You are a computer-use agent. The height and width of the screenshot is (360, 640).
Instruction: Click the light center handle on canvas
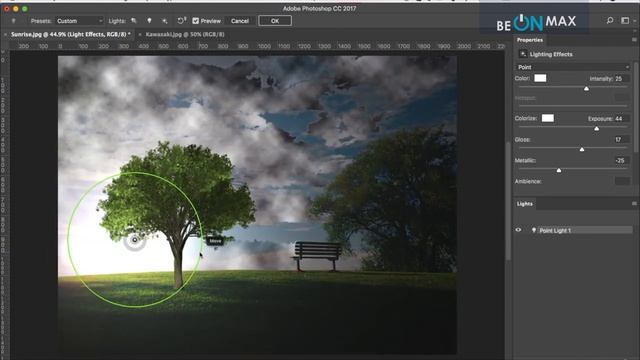pos(134,240)
